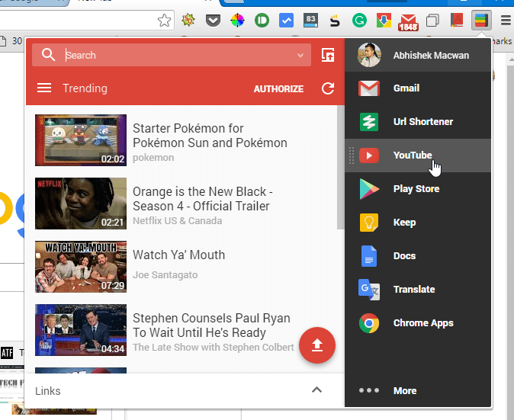Click the download arrow extension icon

point(384,21)
